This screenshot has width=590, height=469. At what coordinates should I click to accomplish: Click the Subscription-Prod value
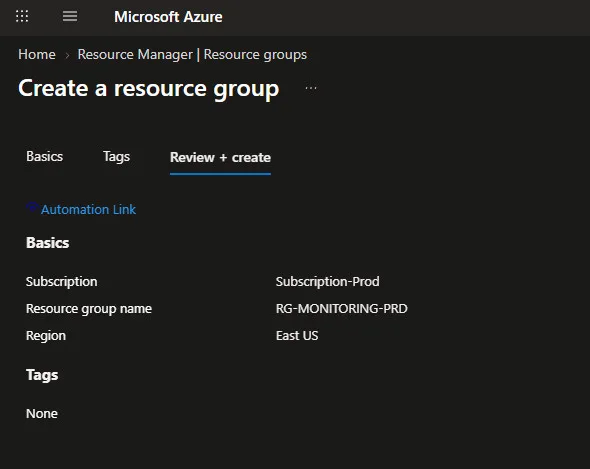point(327,282)
